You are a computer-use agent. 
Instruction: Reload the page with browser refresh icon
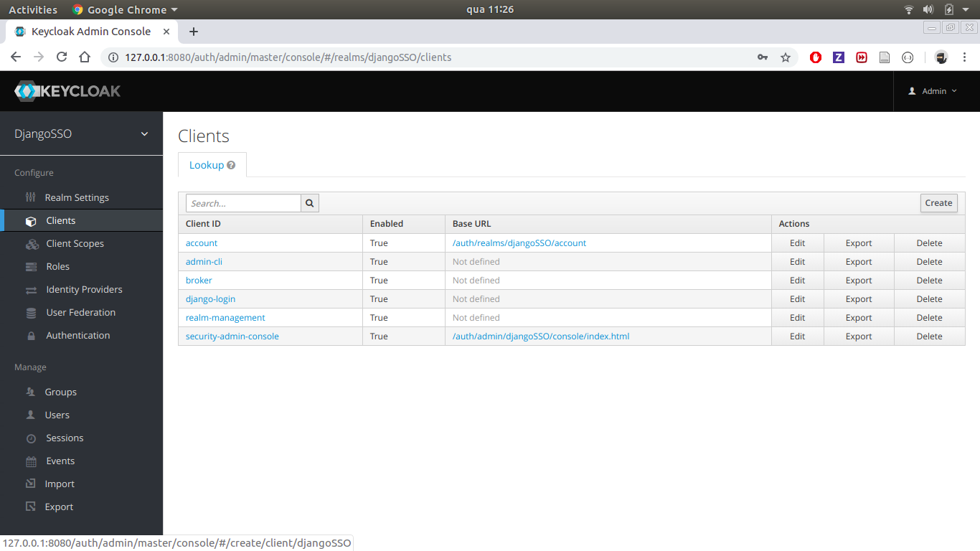62,57
